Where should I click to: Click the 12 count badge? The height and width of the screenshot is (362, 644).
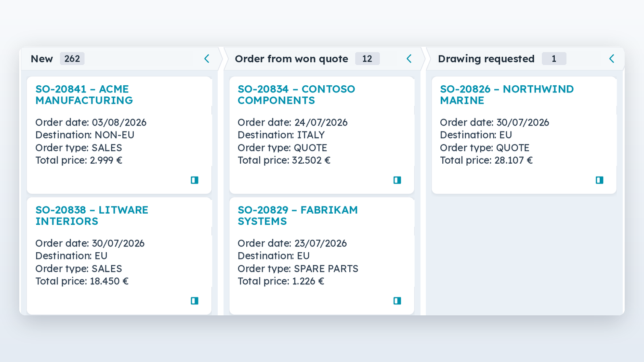367,59
